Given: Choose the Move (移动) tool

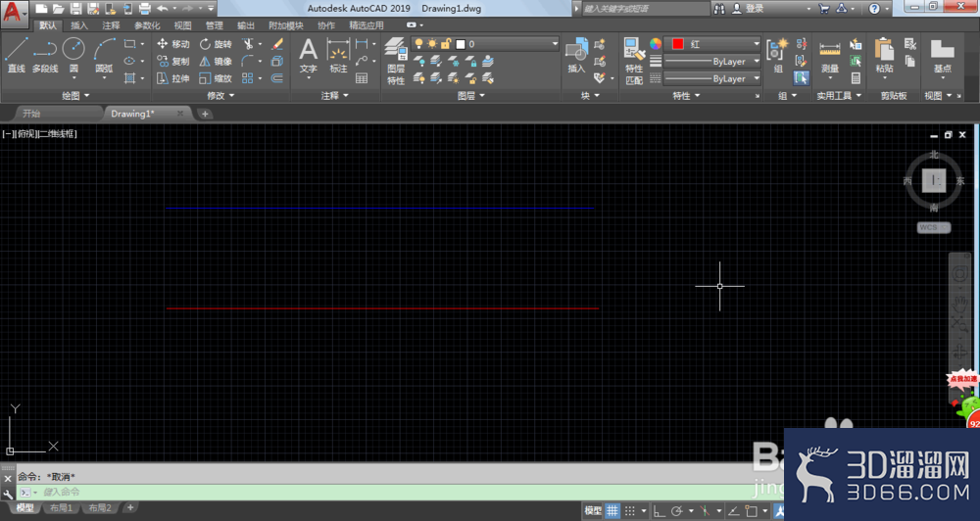Looking at the screenshot, I should (173, 44).
